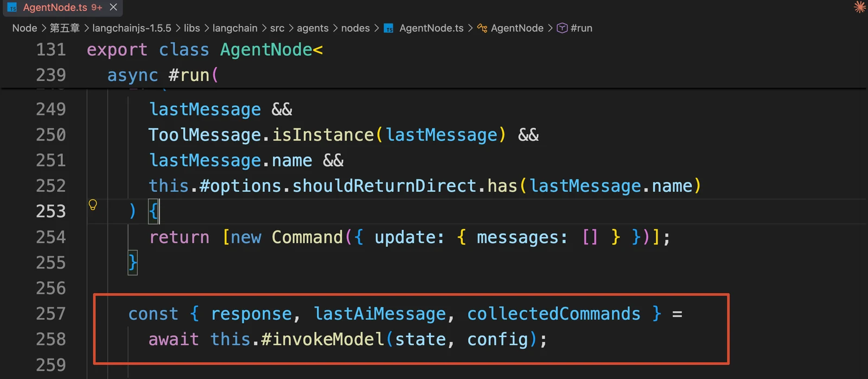Image resolution: width=868 pixels, height=379 pixels.
Task: Open the agents breadcrumb folder
Action: [x=312, y=28]
